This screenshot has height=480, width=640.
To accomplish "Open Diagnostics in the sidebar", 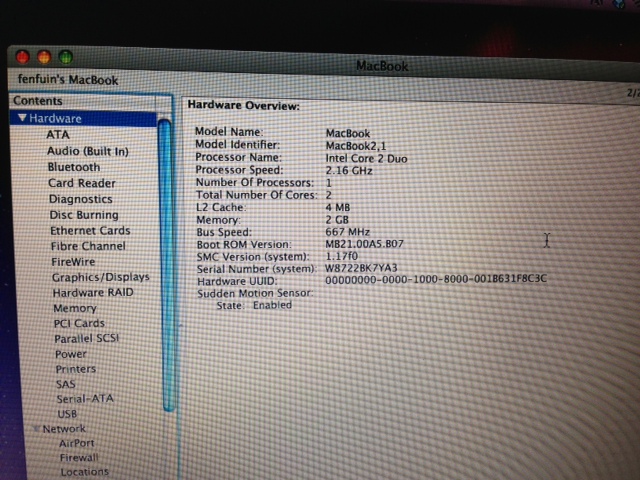I will point(80,199).
